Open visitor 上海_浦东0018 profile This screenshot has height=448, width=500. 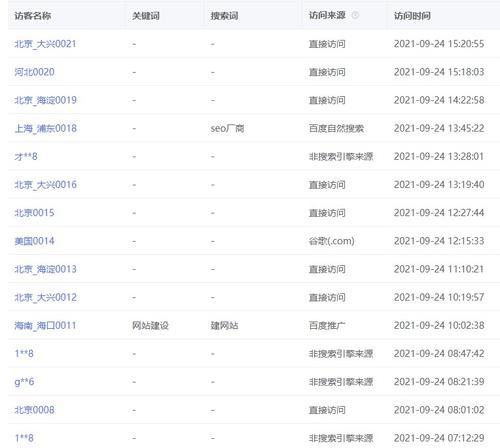[x=45, y=128]
